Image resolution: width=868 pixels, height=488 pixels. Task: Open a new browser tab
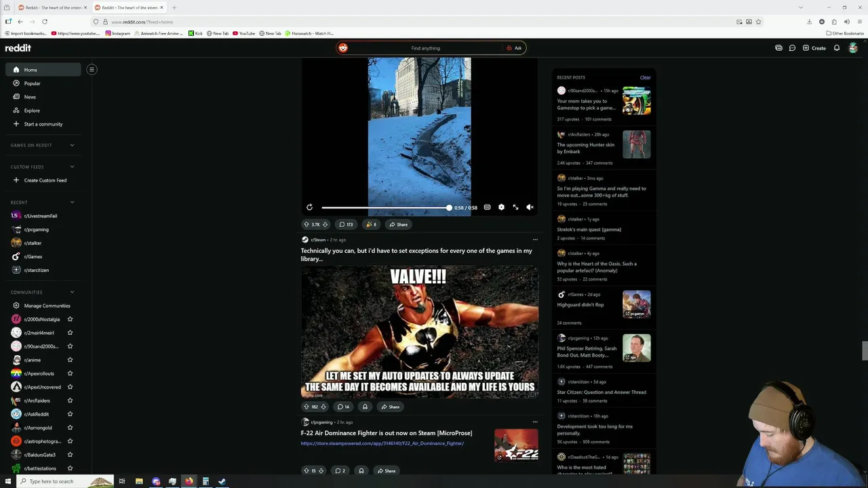tap(174, 7)
